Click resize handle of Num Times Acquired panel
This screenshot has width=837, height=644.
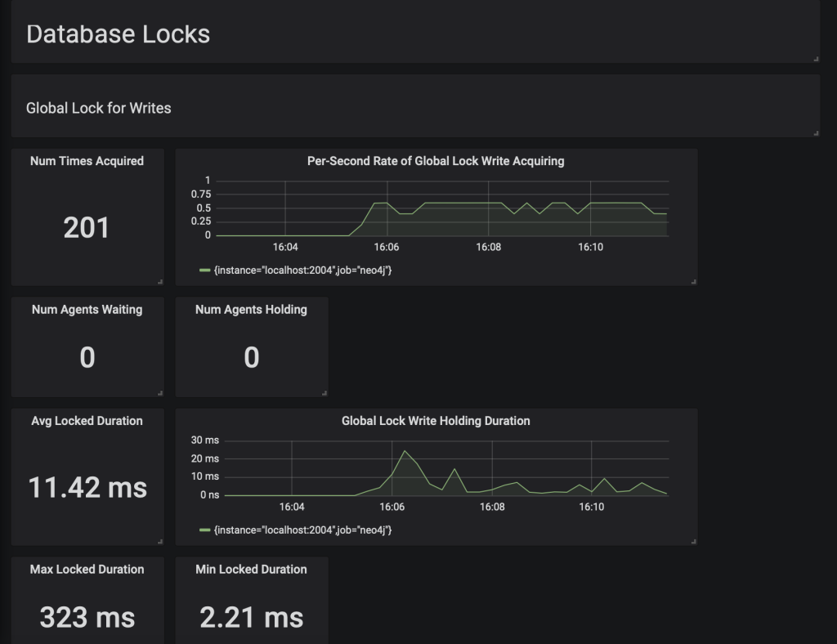(x=160, y=282)
